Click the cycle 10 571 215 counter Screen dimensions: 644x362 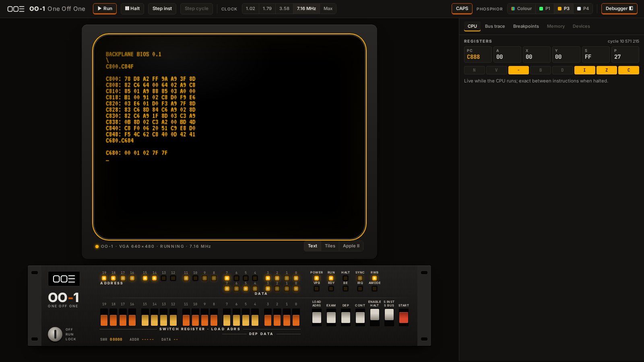pos(623,41)
